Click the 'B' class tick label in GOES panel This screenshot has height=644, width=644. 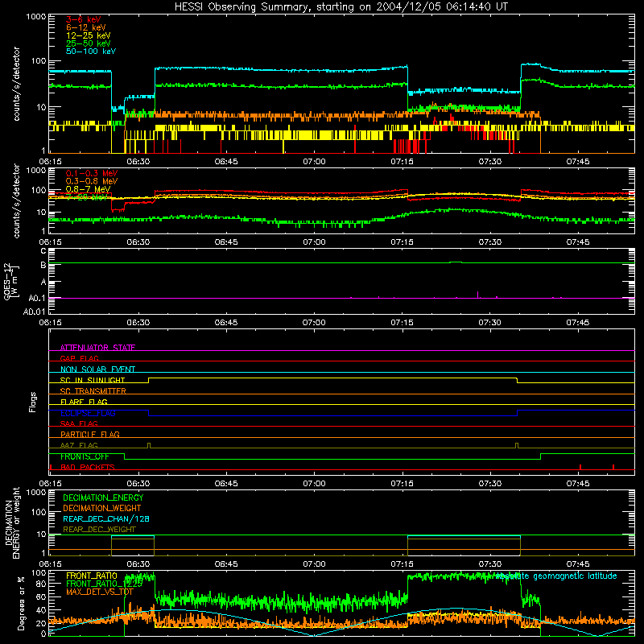(x=43, y=266)
